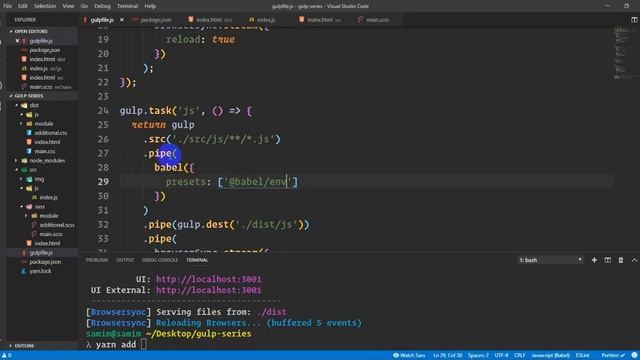Open the first localhost:3001 link in the terminal

click(x=208, y=279)
